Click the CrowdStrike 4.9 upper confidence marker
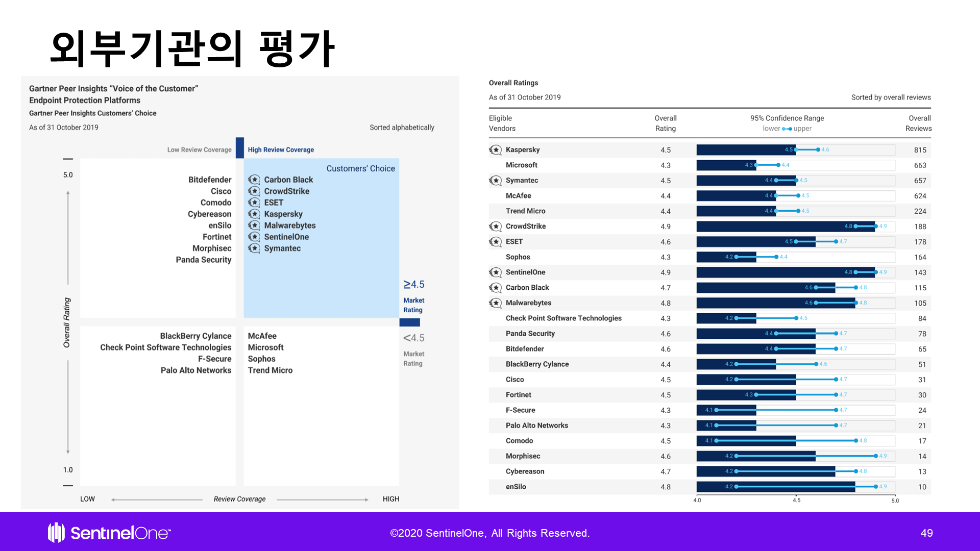980x551 pixels. pos(876,226)
